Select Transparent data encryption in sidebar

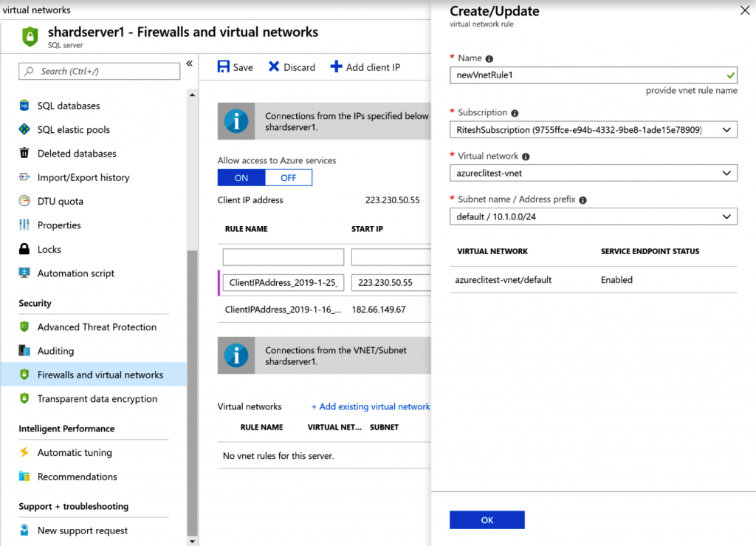pos(97,399)
